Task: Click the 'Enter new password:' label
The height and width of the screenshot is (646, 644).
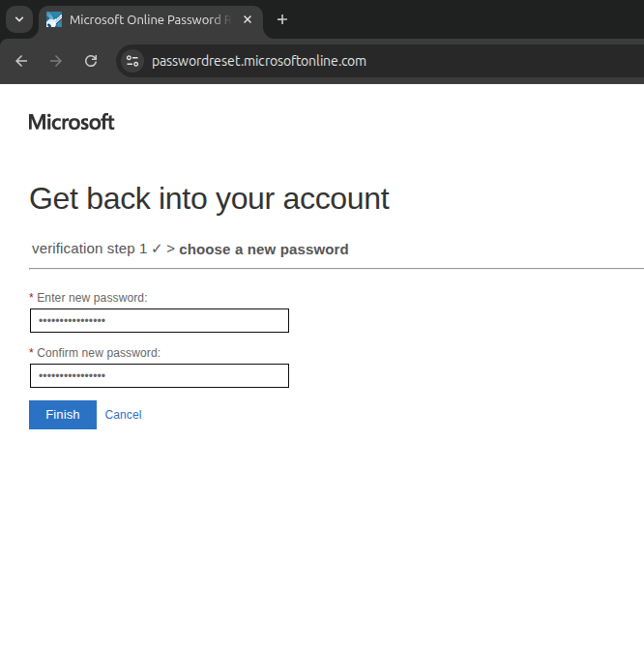Action: click(92, 298)
